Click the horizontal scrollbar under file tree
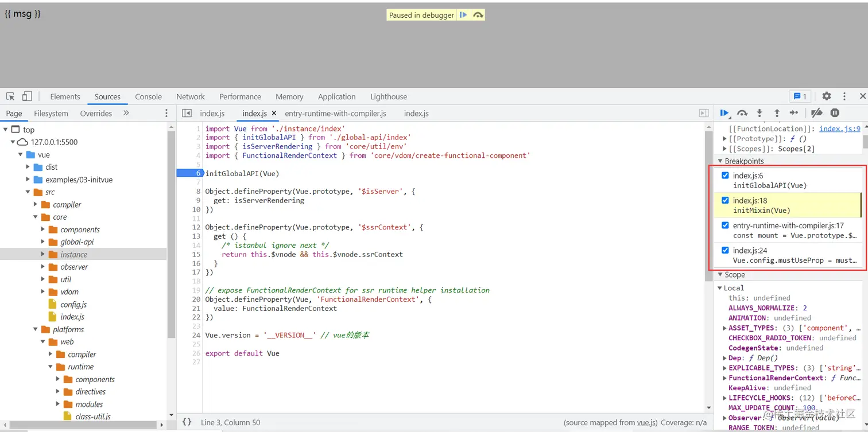This screenshot has height=432, width=868. [x=83, y=425]
